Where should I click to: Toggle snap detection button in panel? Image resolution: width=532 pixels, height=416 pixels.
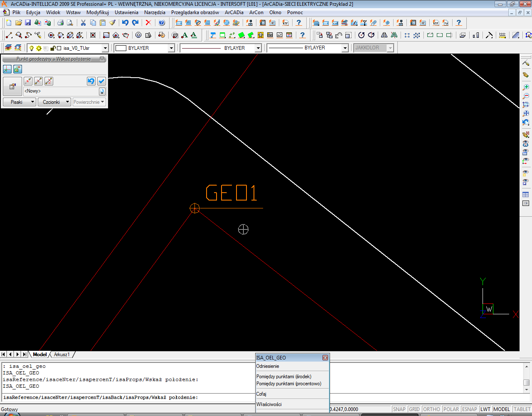pyautogui.click(x=17, y=69)
